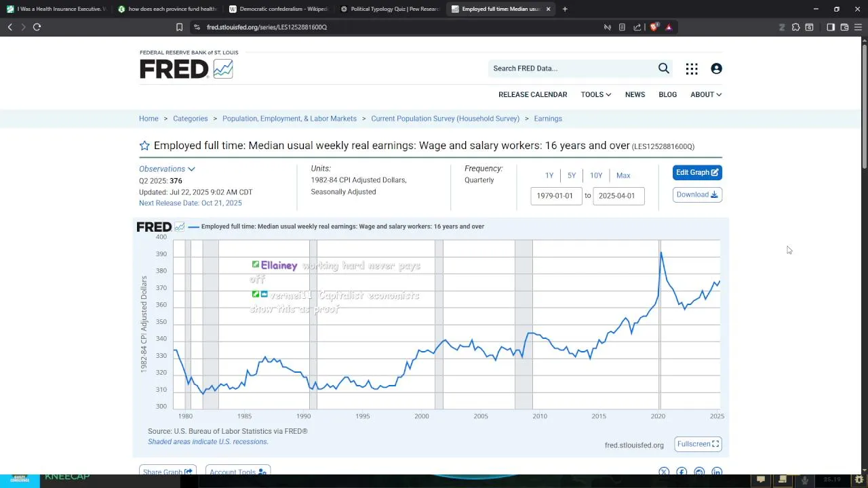Screen dimensions: 868x488
Task: Open the NEWS page
Action: click(x=635, y=95)
